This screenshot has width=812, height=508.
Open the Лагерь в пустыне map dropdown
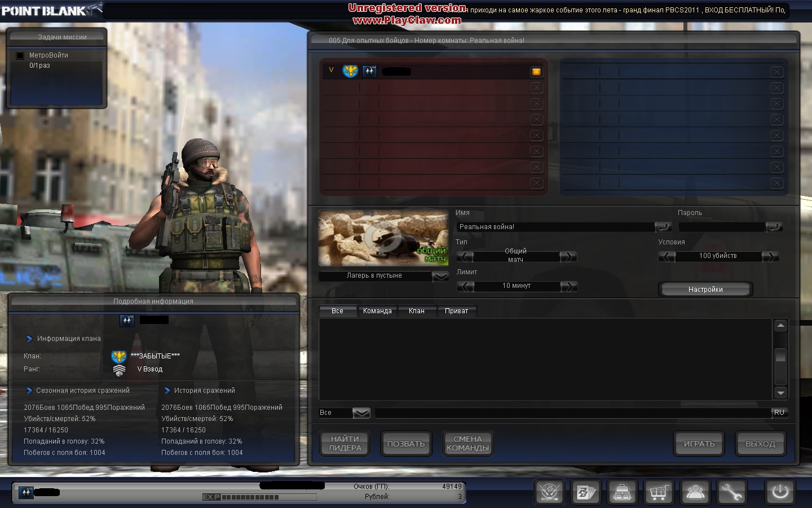tap(440, 276)
